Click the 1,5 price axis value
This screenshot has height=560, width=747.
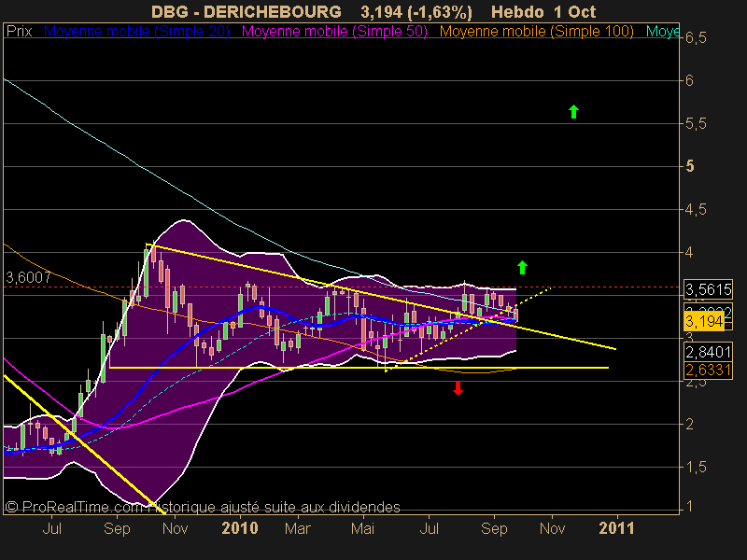point(696,468)
